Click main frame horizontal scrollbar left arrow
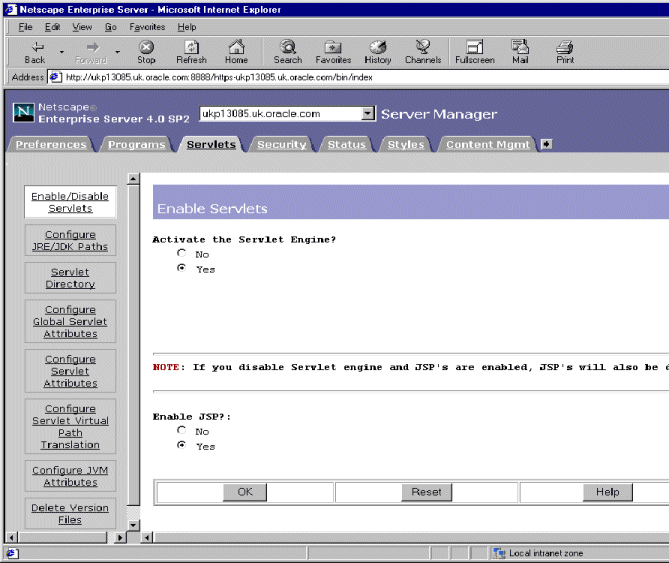Image resolution: width=669 pixels, height=563 pixels. 147,537
